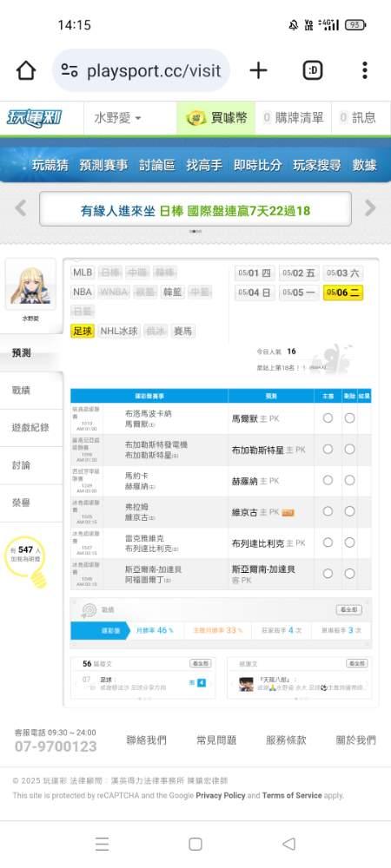Open the Privacy Policy link
This screenshot has height=868, width=391.
[221, 795]
